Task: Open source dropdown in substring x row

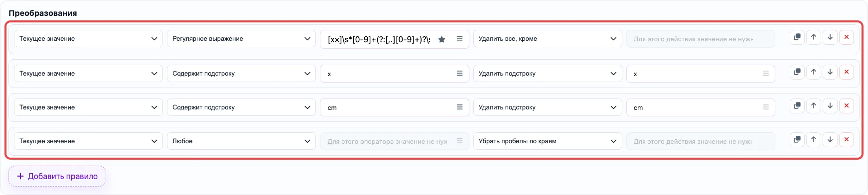Action: [x=88, y=73]
